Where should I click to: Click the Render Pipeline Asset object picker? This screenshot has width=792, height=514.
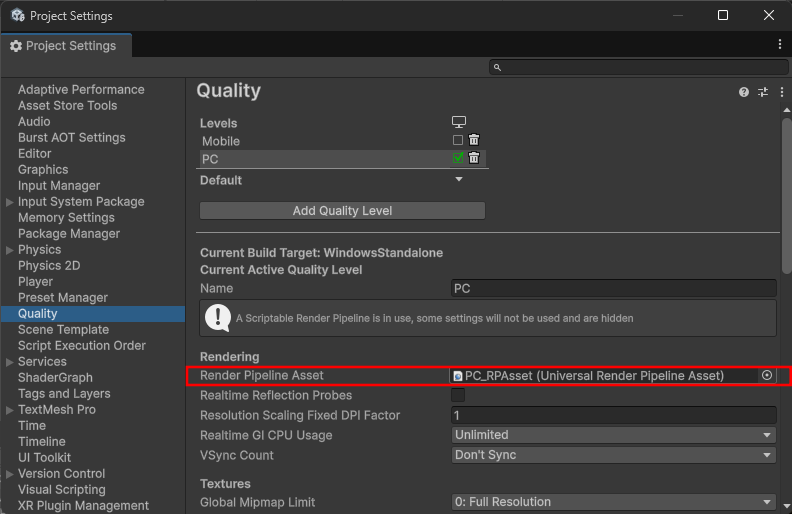(x=767, y=375)
